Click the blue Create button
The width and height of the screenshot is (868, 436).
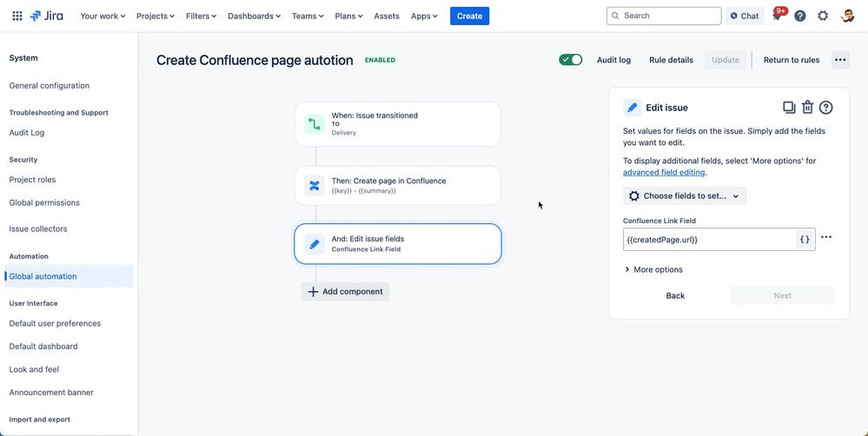(469, 16)
